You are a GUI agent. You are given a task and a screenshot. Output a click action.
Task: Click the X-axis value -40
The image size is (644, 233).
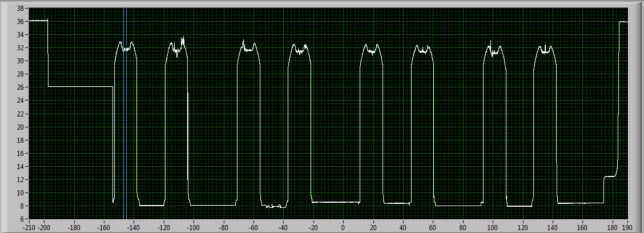(283, 227)
